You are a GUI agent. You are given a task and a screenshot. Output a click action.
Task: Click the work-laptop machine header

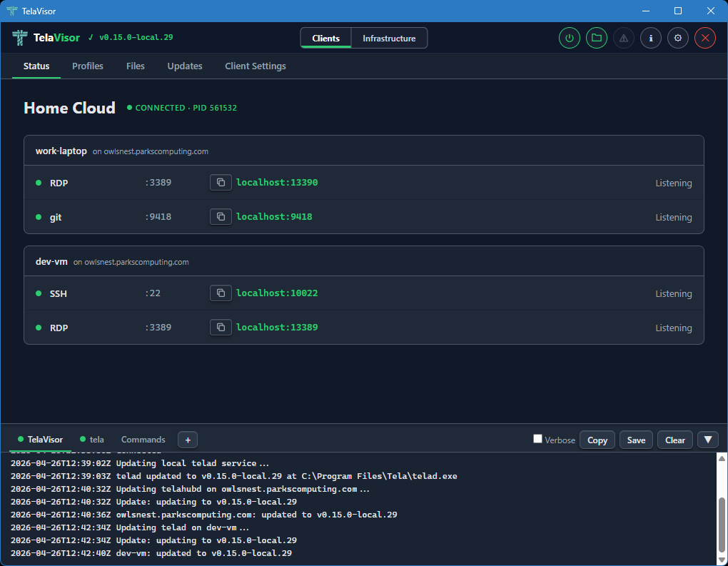(x=364, y=151)
